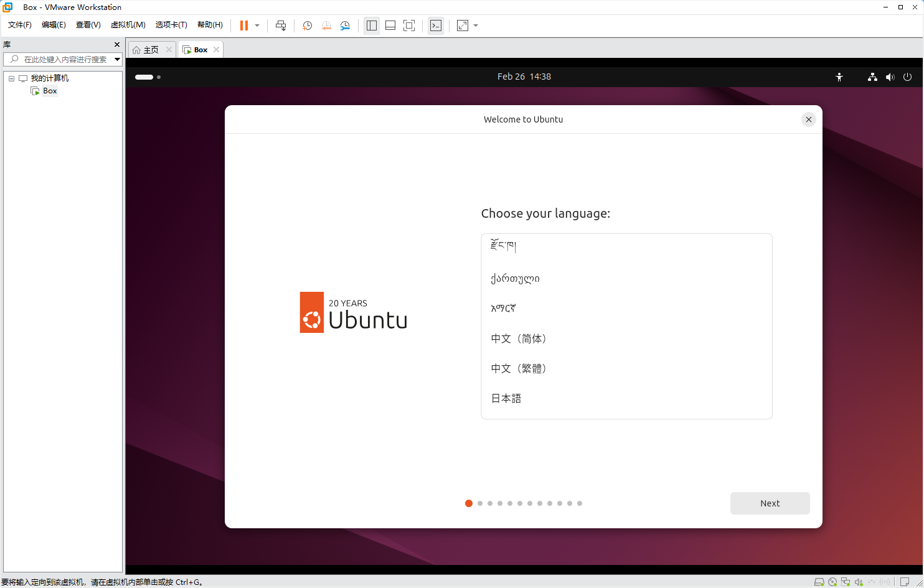Click the network adapter status icon
The height and width of the screenshot is (588, 924).
(x=846, y=582)
